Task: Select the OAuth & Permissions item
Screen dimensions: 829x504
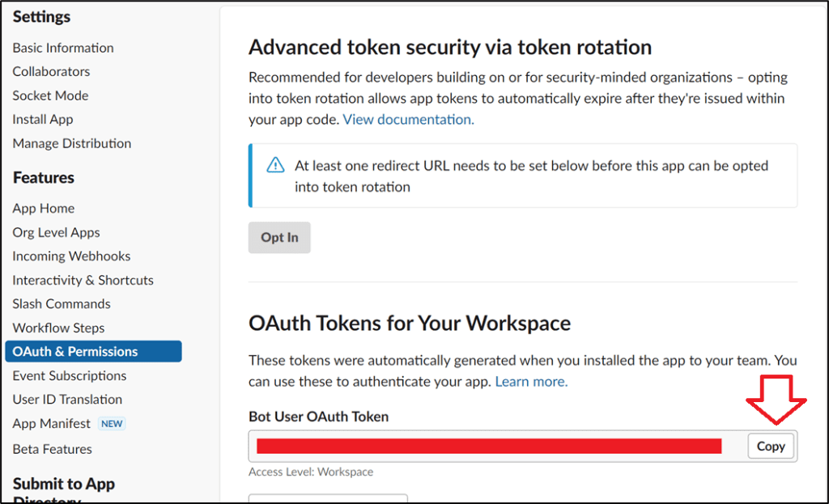Action: coord(94,351)
